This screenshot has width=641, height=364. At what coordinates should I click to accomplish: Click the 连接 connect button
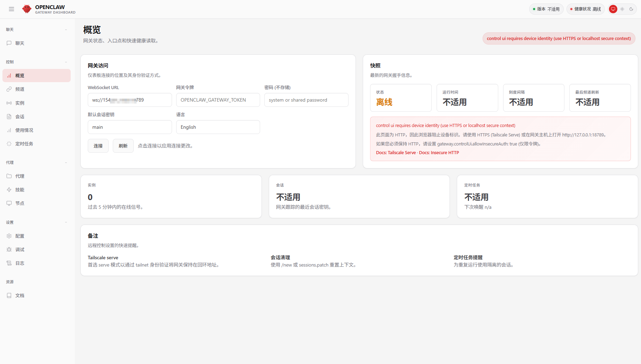coord(98,146)
